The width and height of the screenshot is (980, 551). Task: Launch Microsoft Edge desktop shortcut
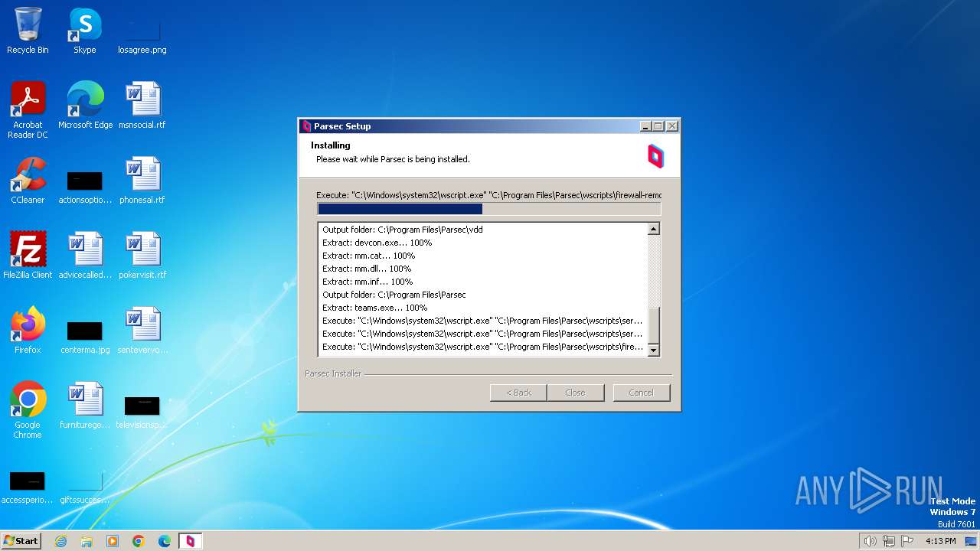[85, 106]
